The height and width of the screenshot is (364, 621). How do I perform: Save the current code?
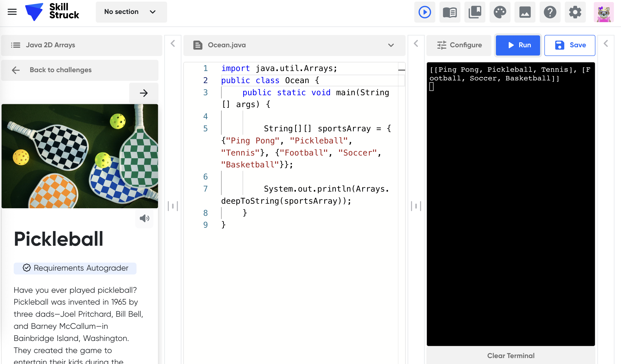click(x=570, y=45)
